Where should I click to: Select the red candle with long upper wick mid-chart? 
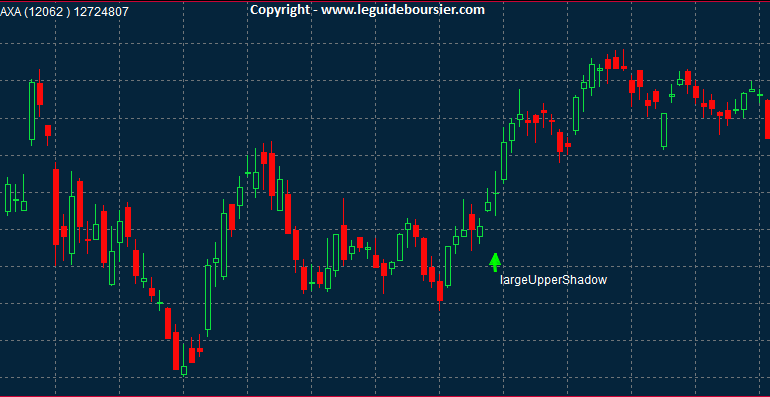pyautogui.click(x=344, y=242)
